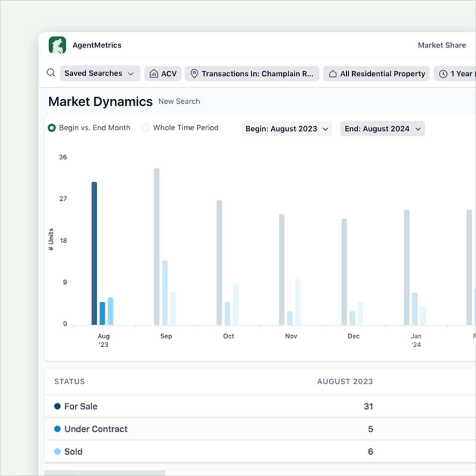476x476 pixels.
Task: Select Whole Time Period radio option
Action: [x=146, y=128]
